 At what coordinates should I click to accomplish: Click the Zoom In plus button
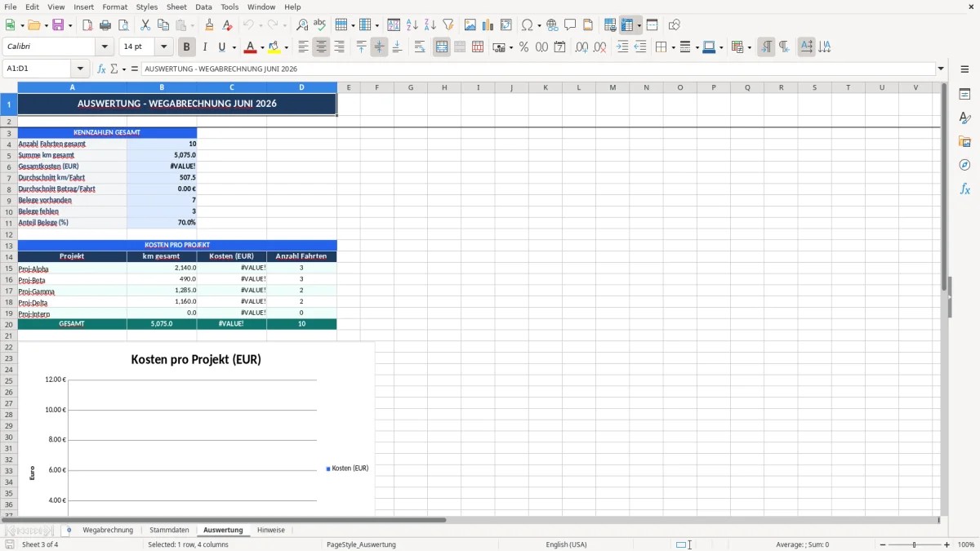pos(947,544)
